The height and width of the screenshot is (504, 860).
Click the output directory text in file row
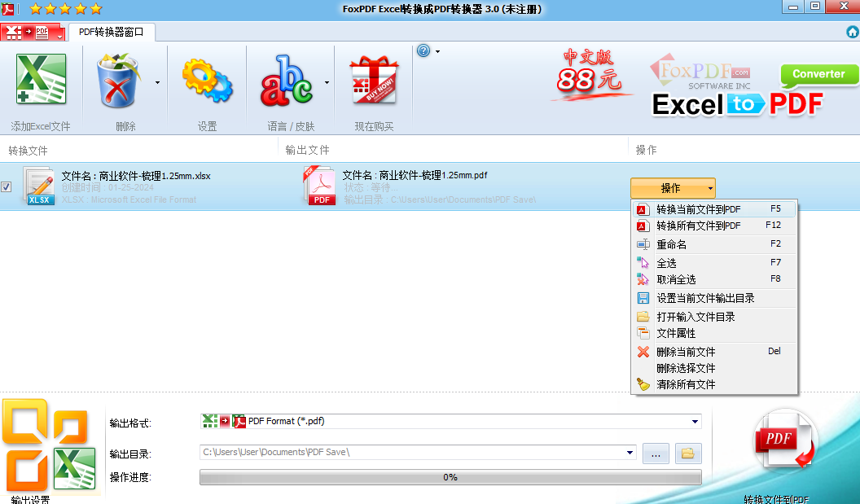coord(440,199)
